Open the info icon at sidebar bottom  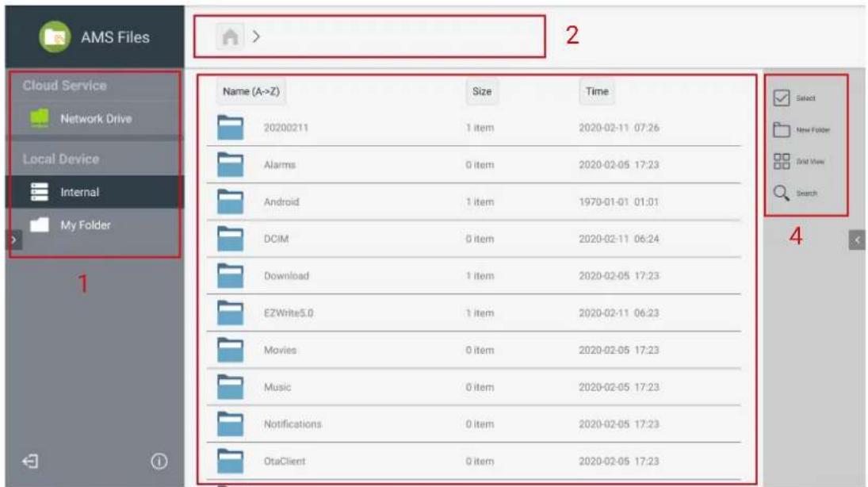(x=159, y=461)
